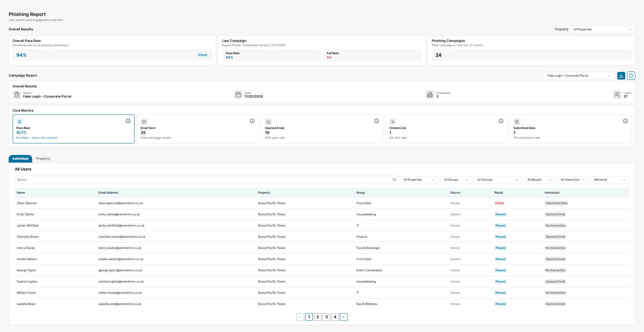The height and width of the screenshot is (332, 644).
Task: Open the Property All Properties dropdown
Action: click(602, 29)
